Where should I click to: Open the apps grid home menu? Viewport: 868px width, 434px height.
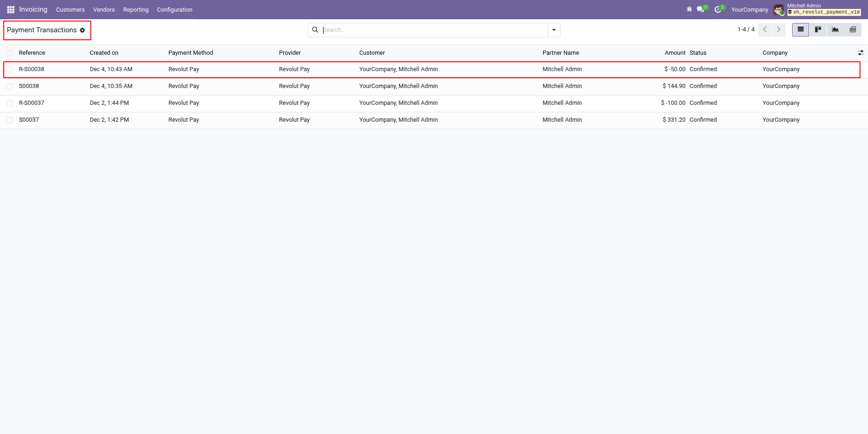[11, 9]
